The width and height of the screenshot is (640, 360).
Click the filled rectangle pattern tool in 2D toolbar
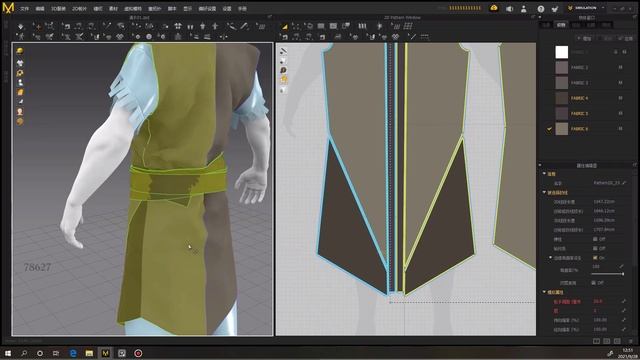click(321, 26)
